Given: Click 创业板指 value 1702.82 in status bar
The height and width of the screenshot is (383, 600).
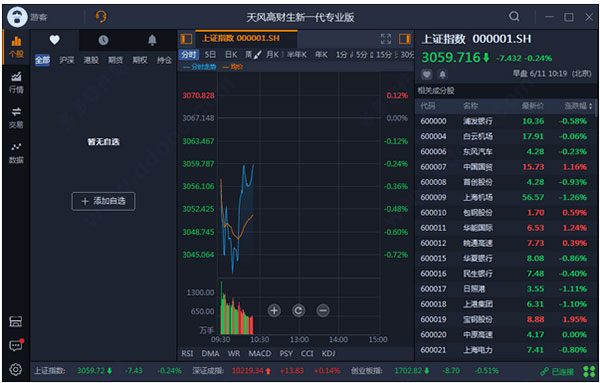Looking at the screenshot, I should pos(408,371).
